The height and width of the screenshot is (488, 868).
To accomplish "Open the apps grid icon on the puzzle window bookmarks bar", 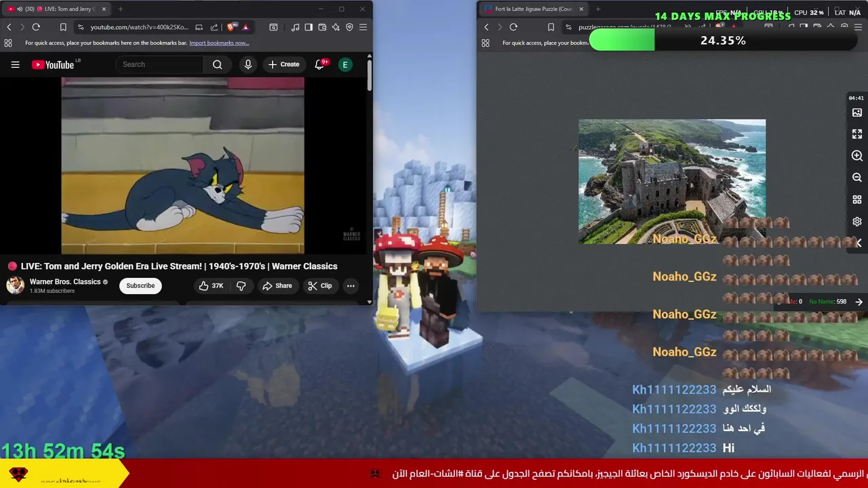I will (486, 43).
